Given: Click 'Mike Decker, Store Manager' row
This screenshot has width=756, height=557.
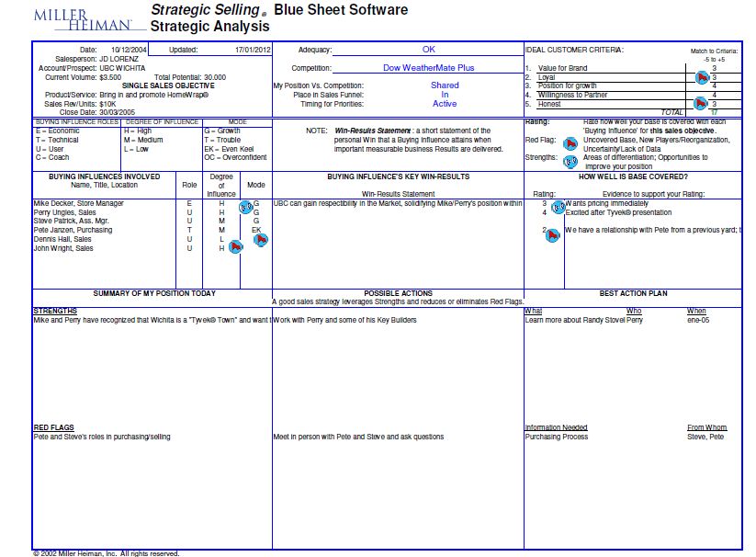Looking at the screenshot, I should click(79, 203).
